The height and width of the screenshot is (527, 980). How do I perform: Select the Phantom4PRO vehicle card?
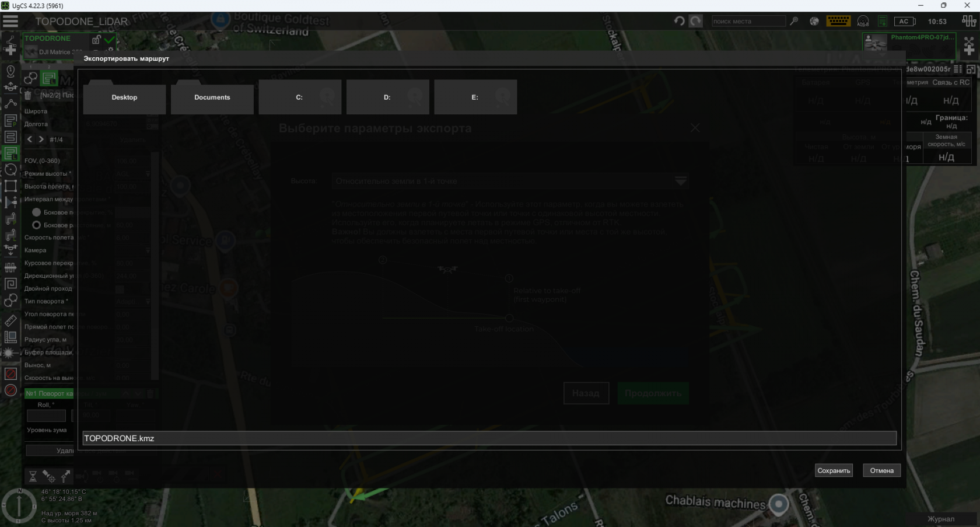pos(909,46)
